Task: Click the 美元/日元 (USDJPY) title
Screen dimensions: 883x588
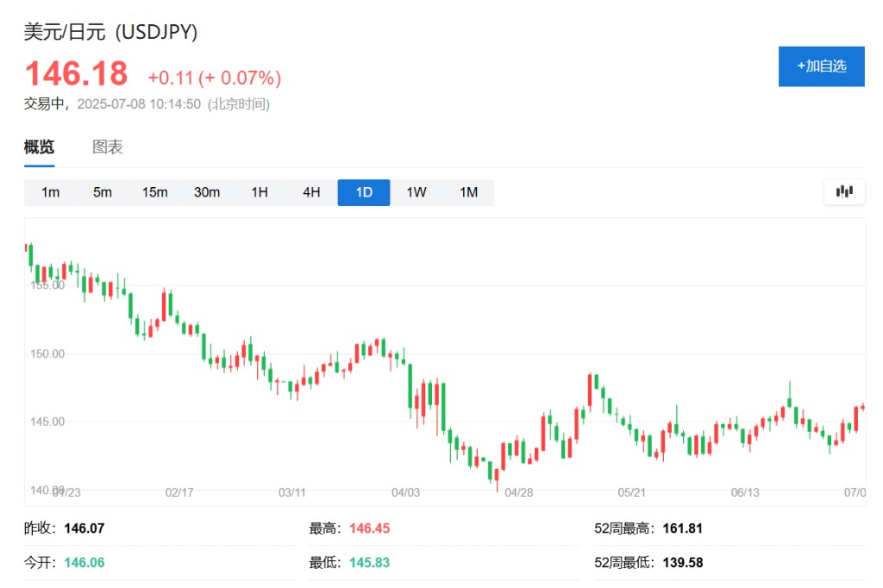Action: (111, 32)
